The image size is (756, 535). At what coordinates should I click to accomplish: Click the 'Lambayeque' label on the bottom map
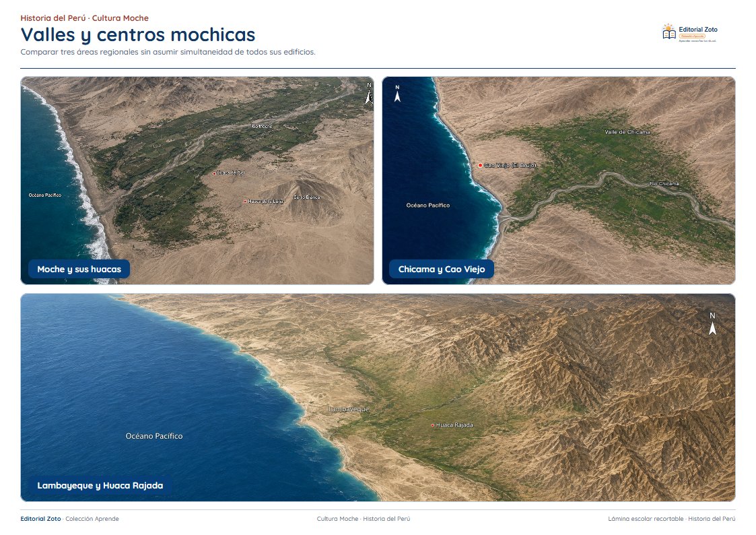pyautogui.click(x=349, y=409)
